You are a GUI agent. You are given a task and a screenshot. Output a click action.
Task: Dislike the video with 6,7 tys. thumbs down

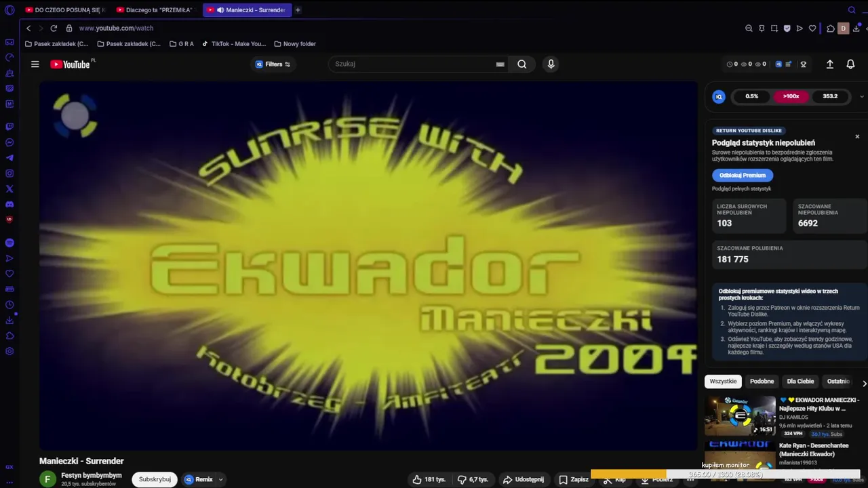[473, 479]
